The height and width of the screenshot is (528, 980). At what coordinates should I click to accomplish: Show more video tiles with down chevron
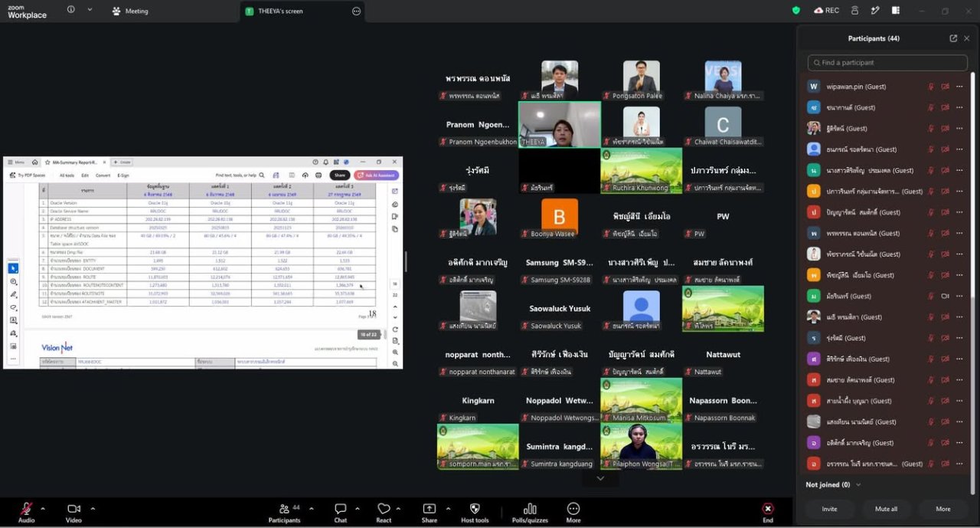[x=600, y=478]
